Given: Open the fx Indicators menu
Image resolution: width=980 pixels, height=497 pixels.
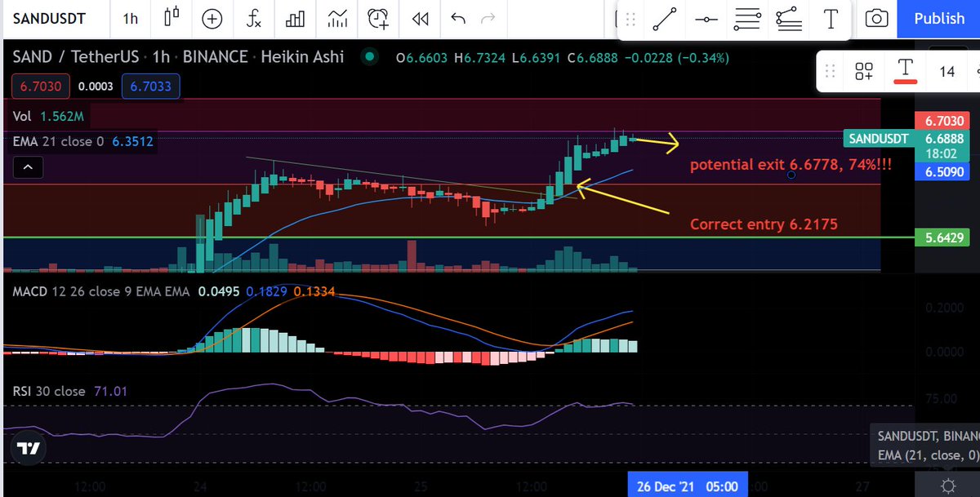Looking at the screenshot, I should (254, 18).
